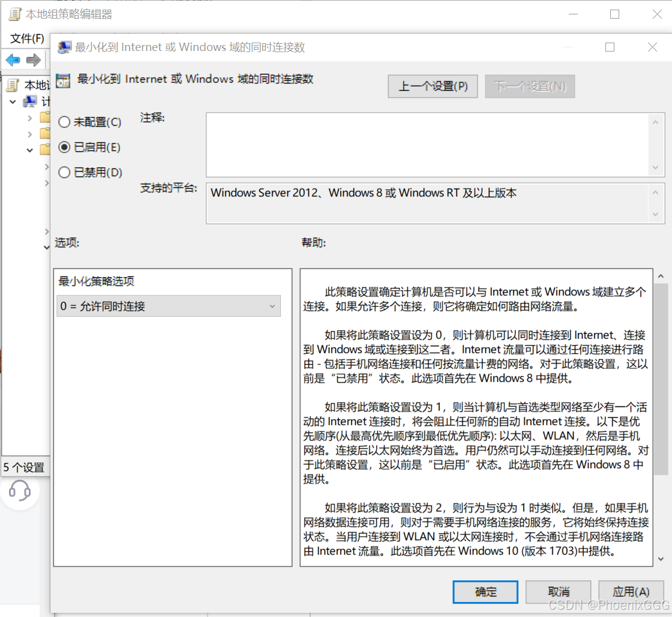Expand the second folder node in the tree
The width and height of the screenshot is (672, 617).
tap(29, 134)
